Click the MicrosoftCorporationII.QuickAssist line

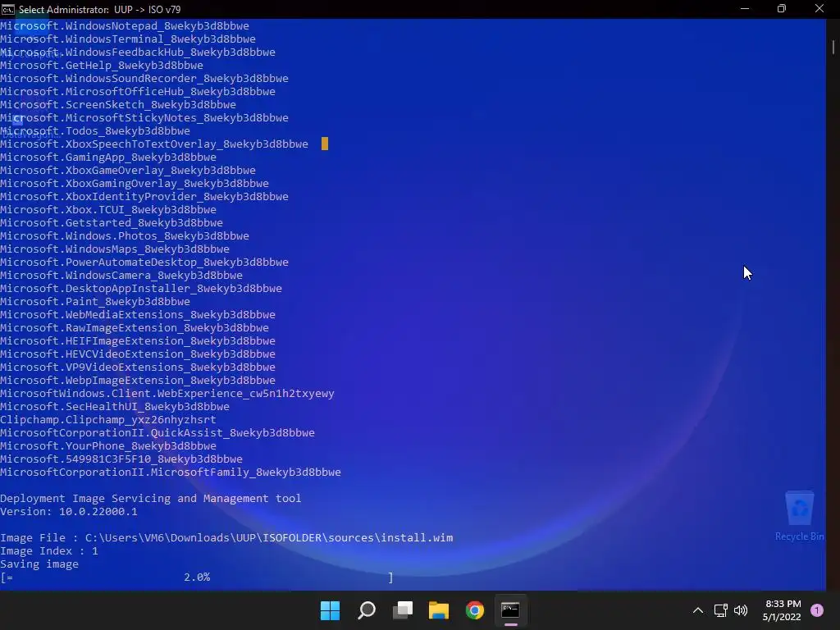tap(157, 433)
